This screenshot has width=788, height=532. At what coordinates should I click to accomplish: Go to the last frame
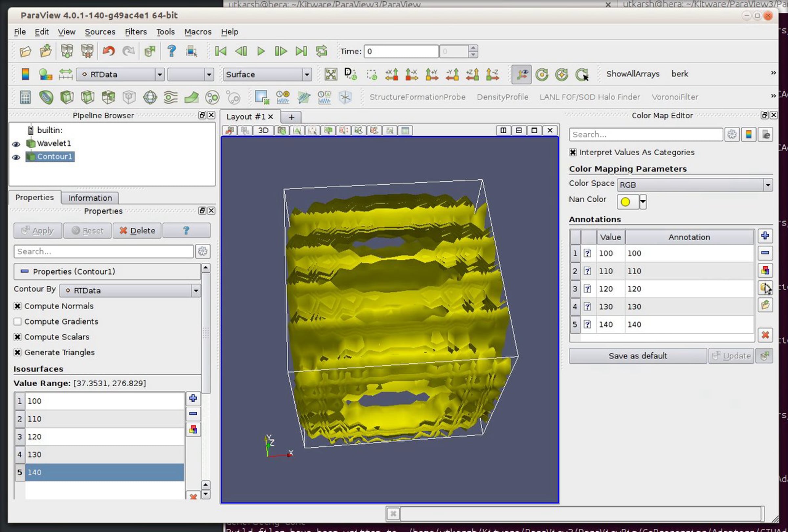click(301, 51)
